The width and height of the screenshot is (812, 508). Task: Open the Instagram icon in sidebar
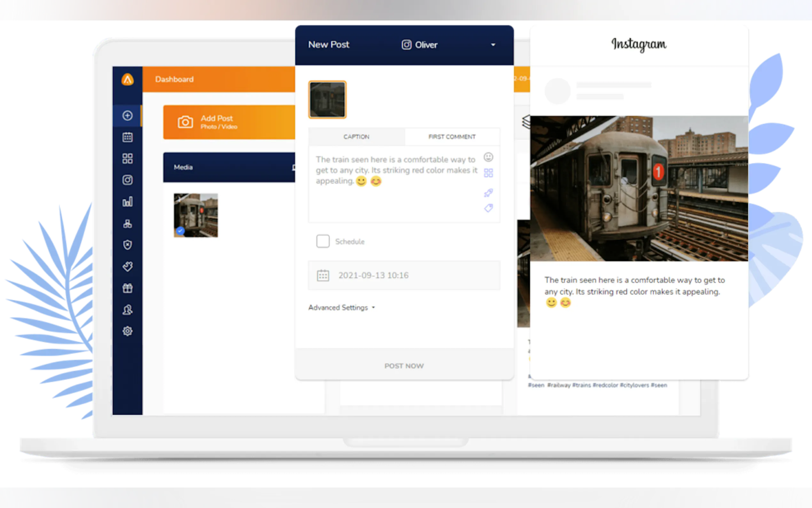(127, 180)
